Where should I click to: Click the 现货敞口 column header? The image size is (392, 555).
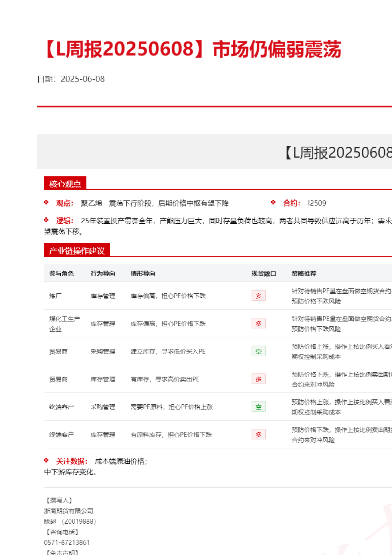tap(264, 273)
